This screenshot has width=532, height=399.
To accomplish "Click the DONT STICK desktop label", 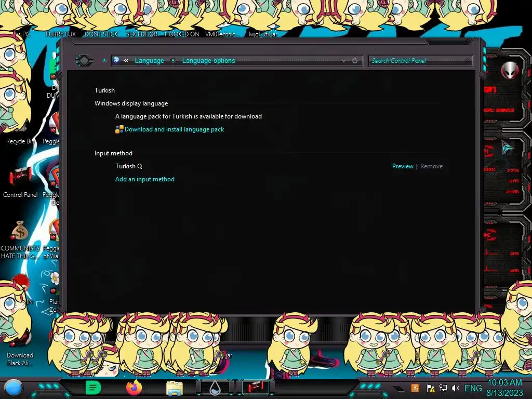I will coord(101,34).
